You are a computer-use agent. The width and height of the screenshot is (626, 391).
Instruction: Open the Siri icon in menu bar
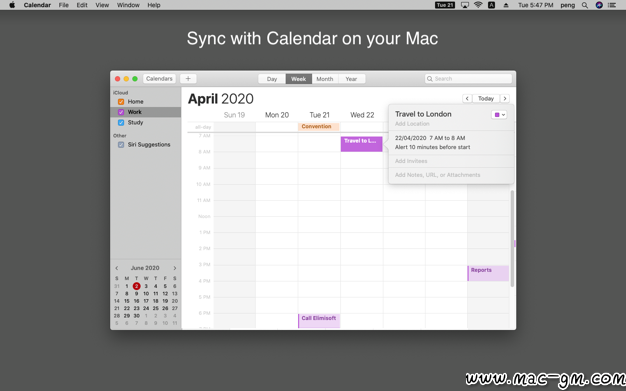pos(599,5)
